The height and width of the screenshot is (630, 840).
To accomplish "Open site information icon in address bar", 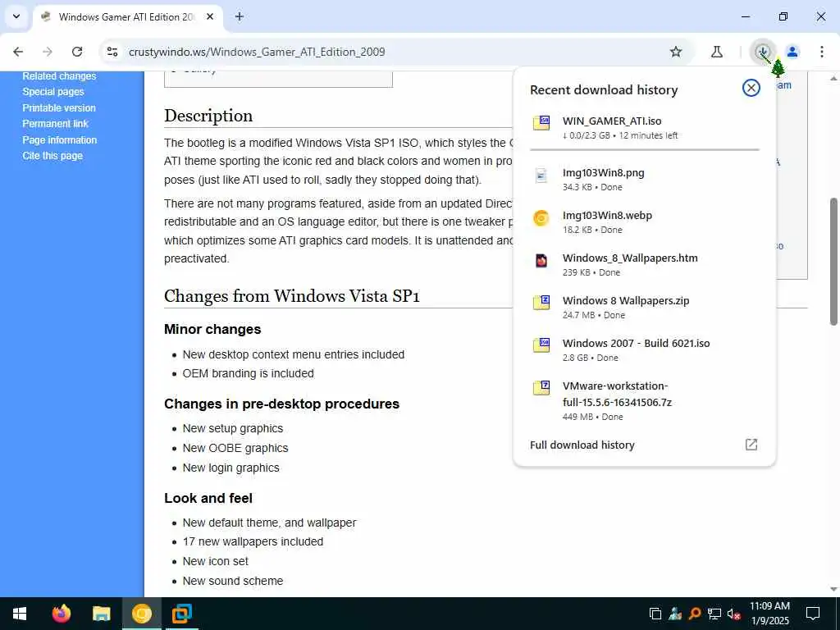I will 112,52.
